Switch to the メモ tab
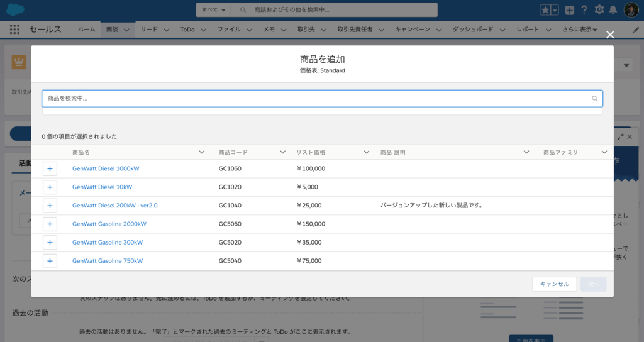The image size is (644, 342). pos(269,30)
